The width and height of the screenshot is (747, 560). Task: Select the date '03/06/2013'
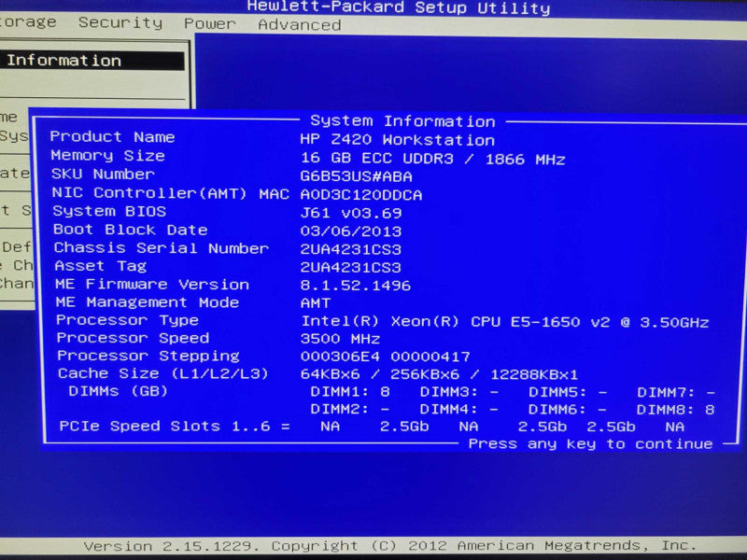click(351, 231)
